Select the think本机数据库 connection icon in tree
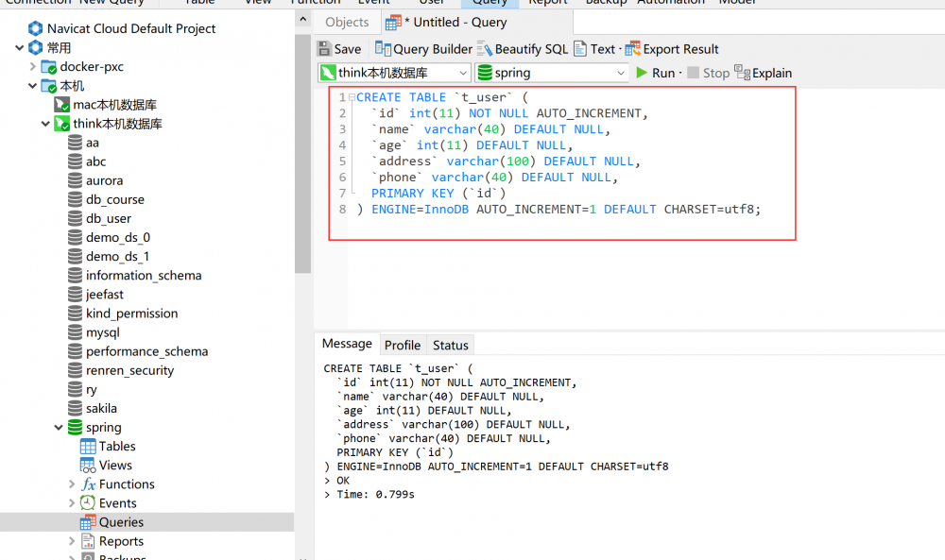Viewport: 945px width, 560px height. 61,124
